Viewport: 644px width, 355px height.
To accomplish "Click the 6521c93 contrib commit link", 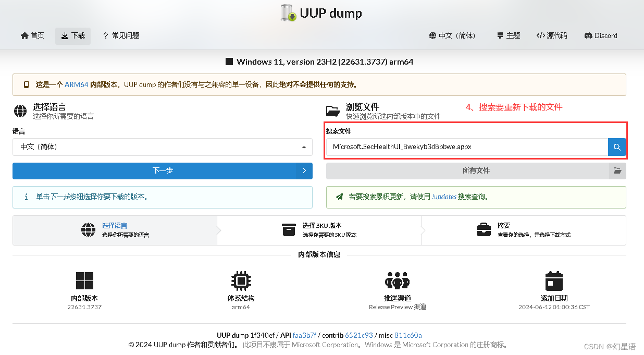I will coord(359,335).
